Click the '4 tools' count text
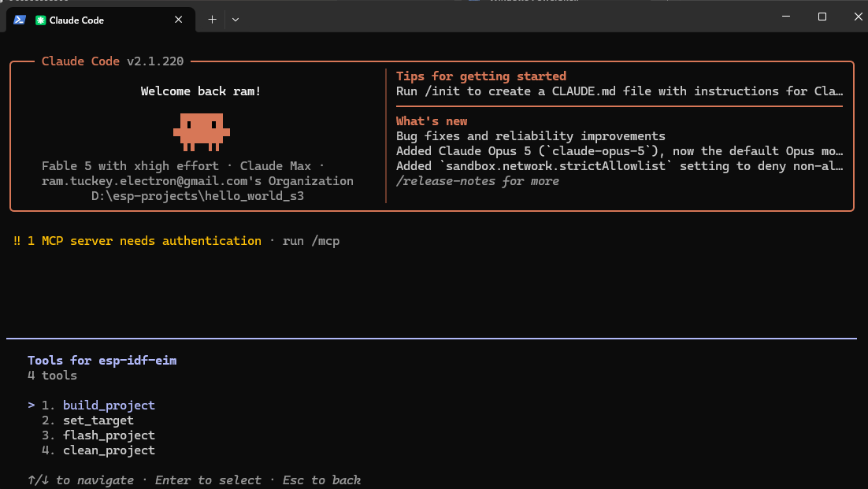Viewport: 868px width, 489px height. (53, 376)
